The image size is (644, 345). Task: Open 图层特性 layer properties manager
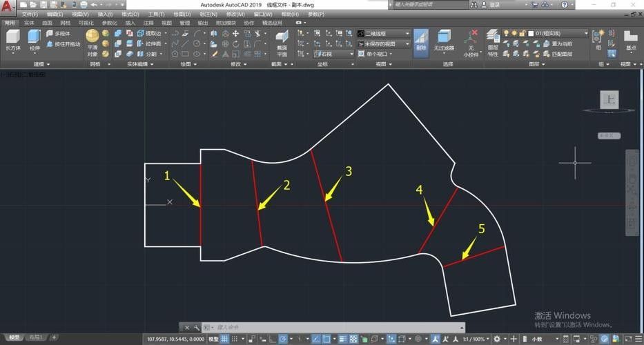click(493, 43)
